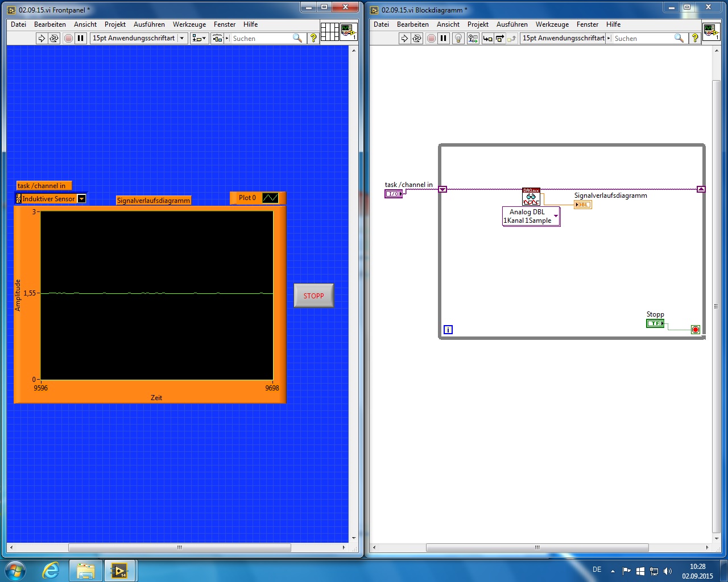Screen dimensions: 728x582
Task: Show context help in the Frontpanel window
Action: [313, 38]
